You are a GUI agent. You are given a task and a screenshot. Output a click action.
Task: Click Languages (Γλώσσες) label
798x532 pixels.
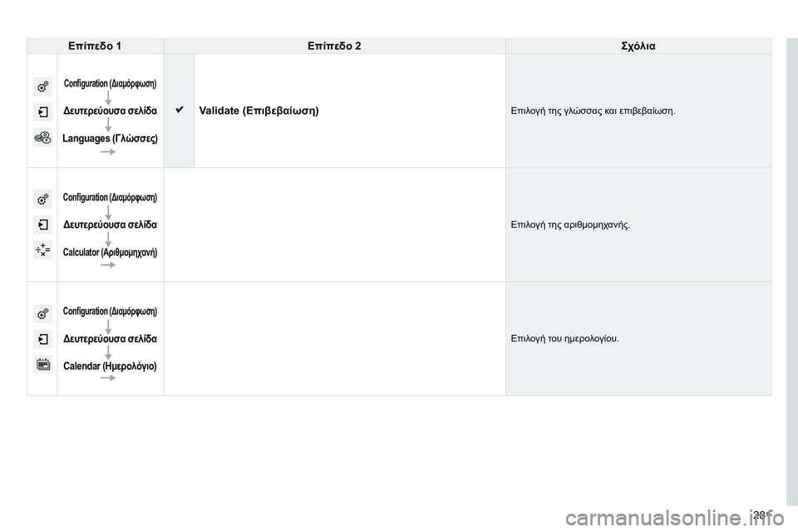(x=110, y=139)
